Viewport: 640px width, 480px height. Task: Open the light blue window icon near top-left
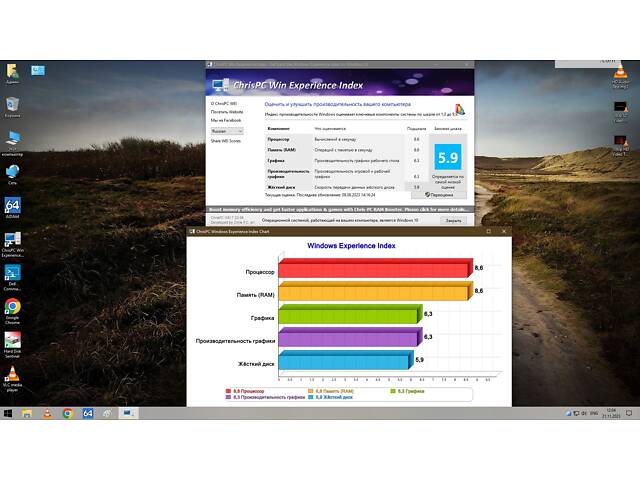coord(38,71)
